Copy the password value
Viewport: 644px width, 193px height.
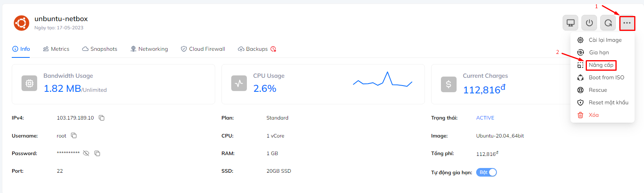click(x=97, y=154)
